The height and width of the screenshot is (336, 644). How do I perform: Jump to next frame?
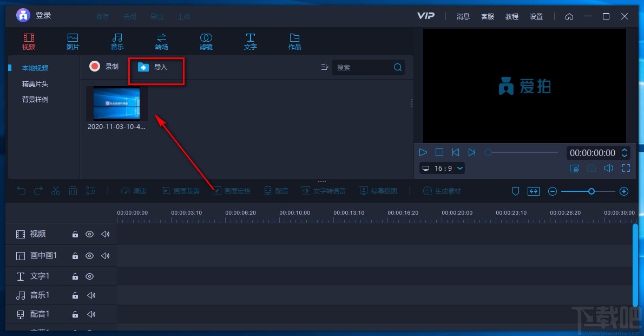[x=472, y=152]
